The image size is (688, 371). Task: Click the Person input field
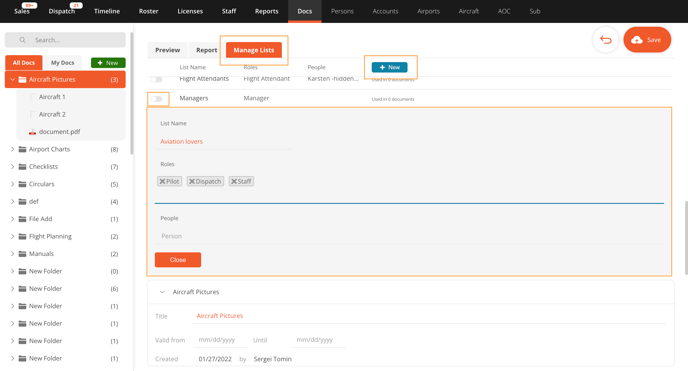(x=409, y=236)
